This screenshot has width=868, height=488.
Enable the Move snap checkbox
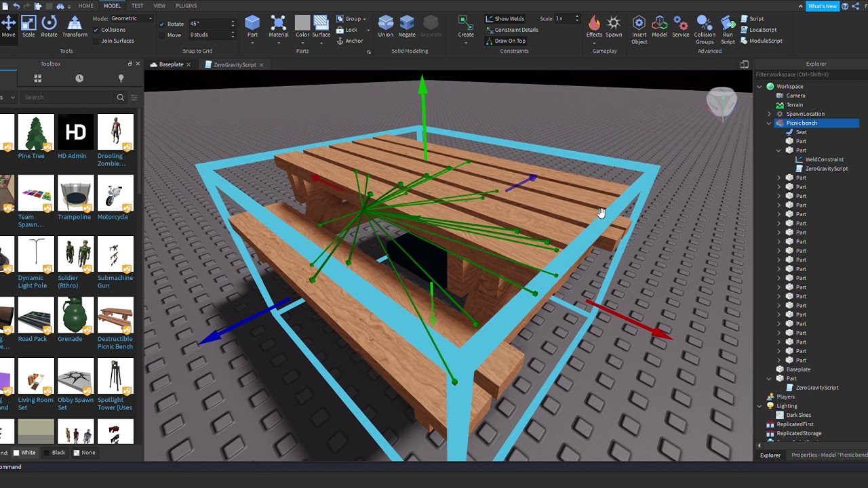[x=162, y=35]
